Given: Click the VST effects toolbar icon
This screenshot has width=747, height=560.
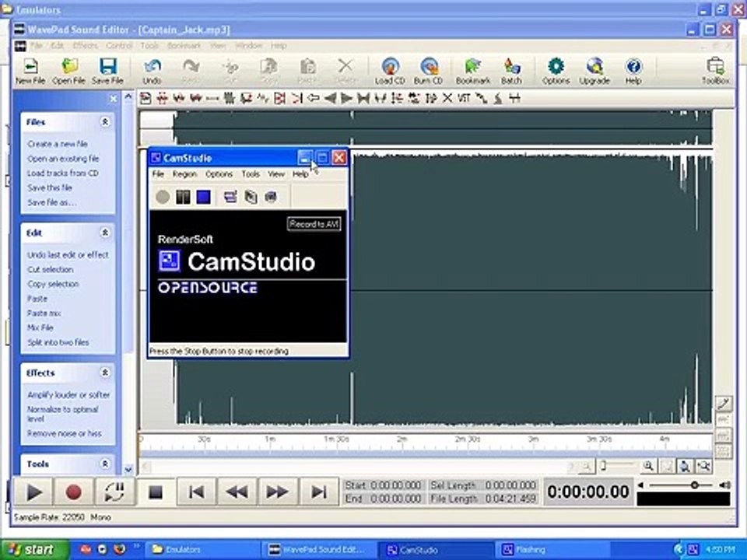Looking at the screenshot, I should pos(464,98).
